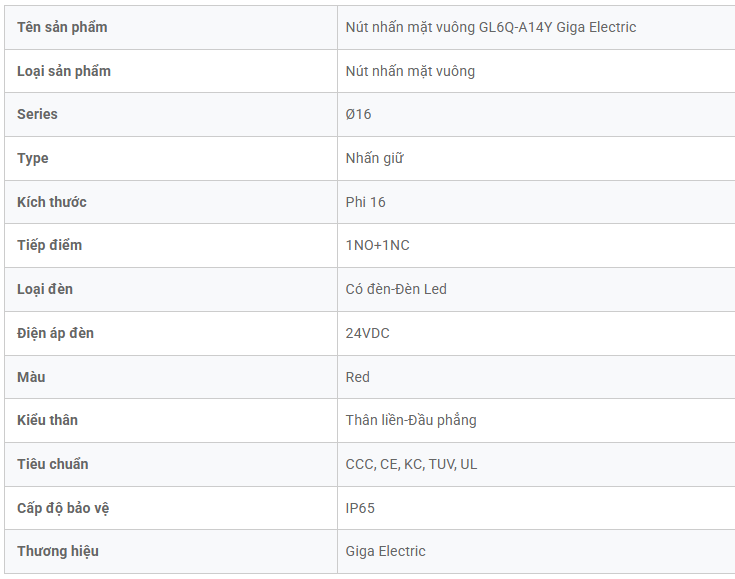This screenshot has height=579, width=735.
Task: Select the 'Nhấn giữ' type value
Action: click(374, 158)
